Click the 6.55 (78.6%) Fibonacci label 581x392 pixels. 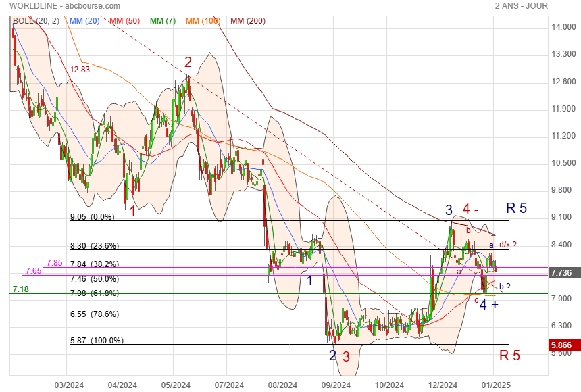(x=95, y=314)
